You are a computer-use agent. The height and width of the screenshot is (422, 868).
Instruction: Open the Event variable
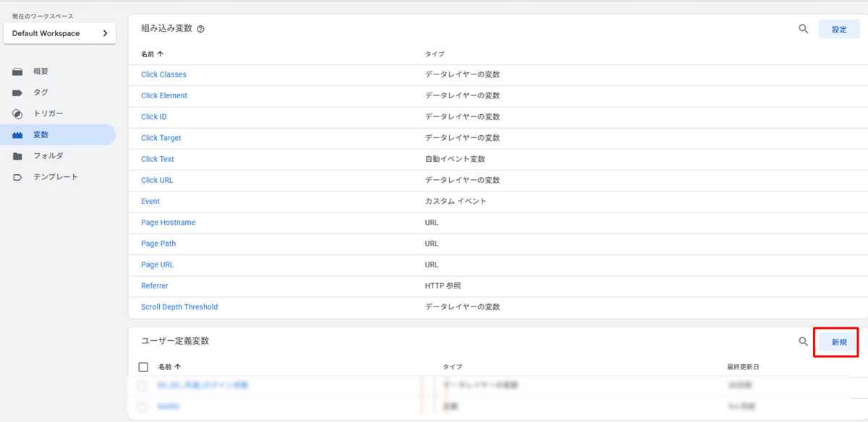point(150,201)
